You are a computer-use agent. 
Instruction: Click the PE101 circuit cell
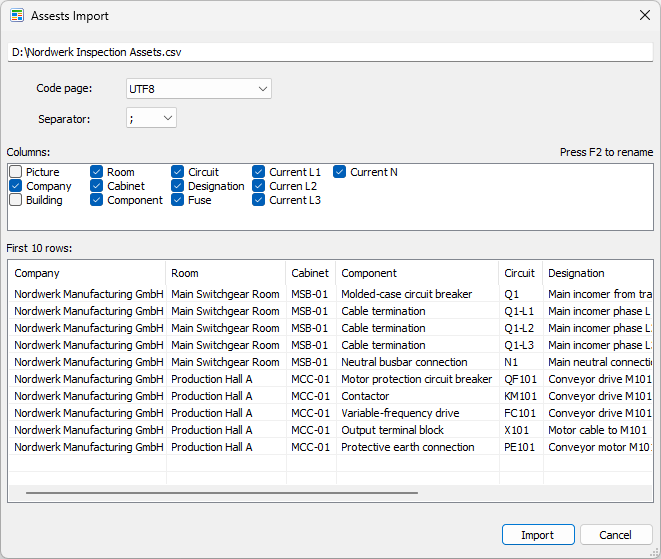tap(521, 447)
